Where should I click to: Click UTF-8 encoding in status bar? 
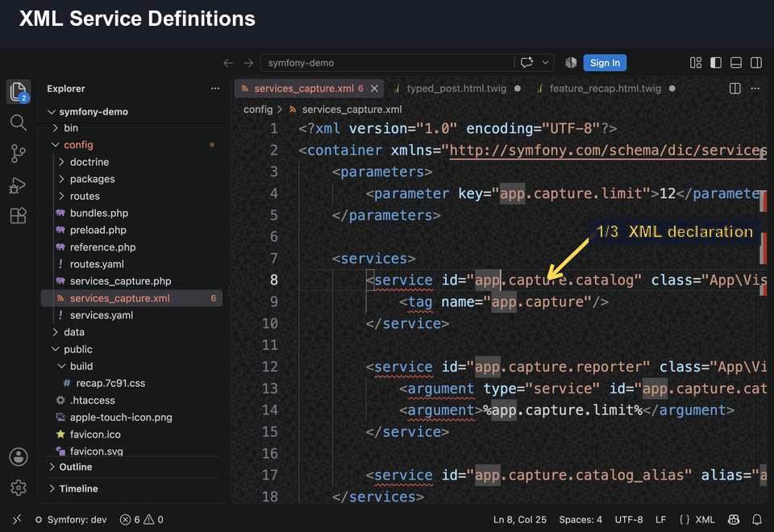pyautogui.click(x=628, y=520)
